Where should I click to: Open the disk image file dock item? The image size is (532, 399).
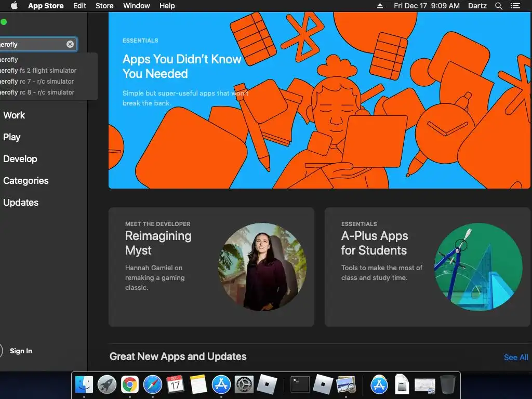(402, 385)
